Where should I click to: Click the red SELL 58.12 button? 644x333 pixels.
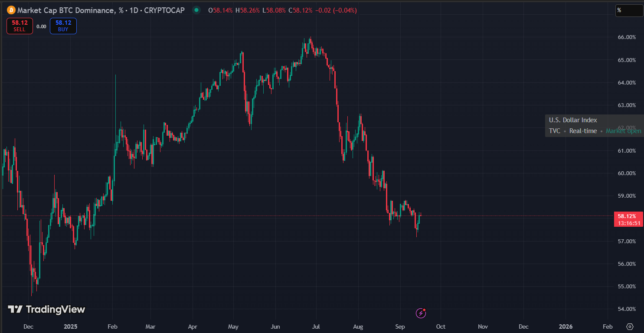[x=20, y=26]
